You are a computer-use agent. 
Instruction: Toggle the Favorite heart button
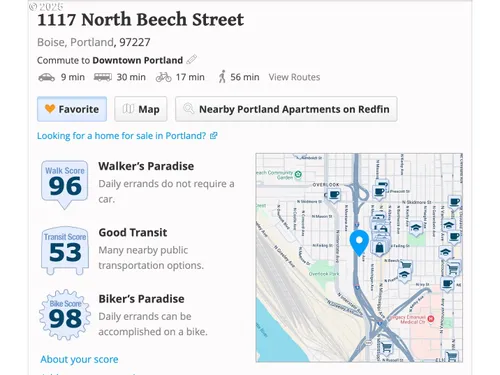point(72,109)
